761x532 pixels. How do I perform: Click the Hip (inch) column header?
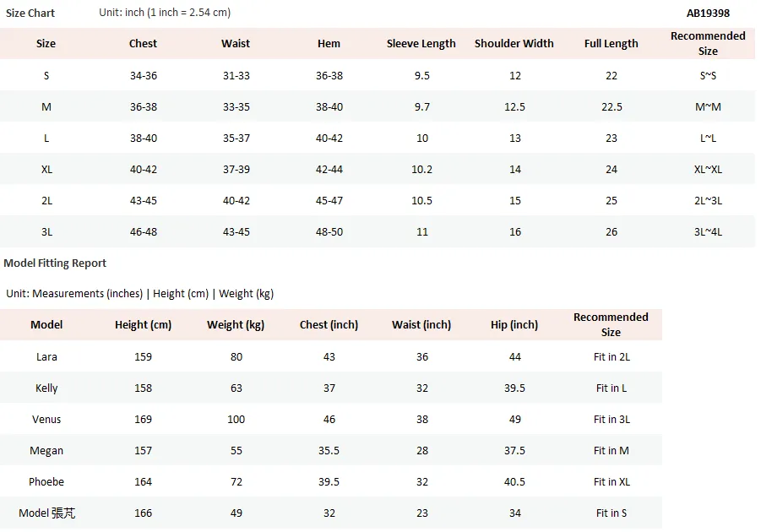514,325
